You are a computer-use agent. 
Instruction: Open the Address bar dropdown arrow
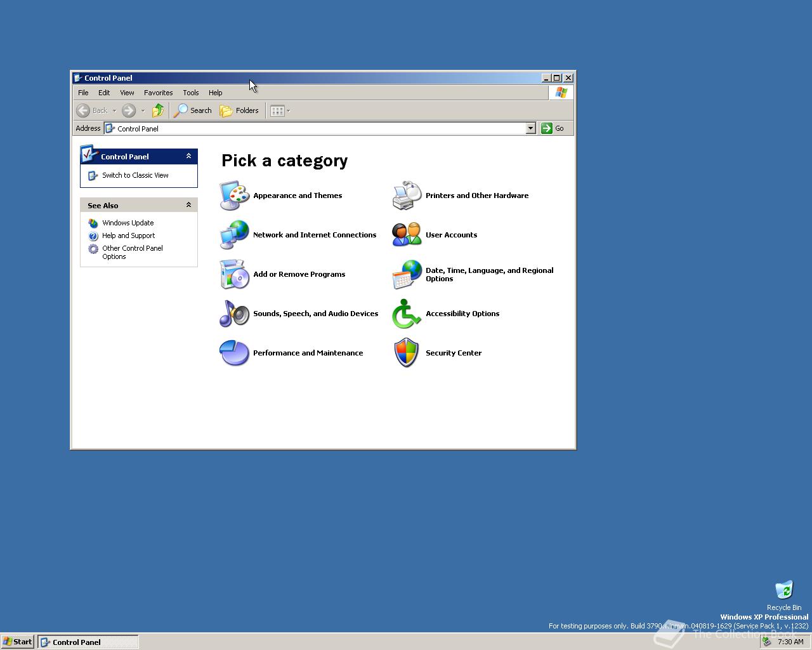click(x=531, y=128)
